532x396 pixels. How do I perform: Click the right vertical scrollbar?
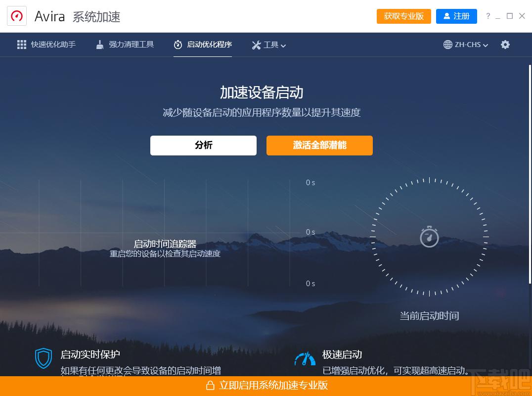pos(530,174)
